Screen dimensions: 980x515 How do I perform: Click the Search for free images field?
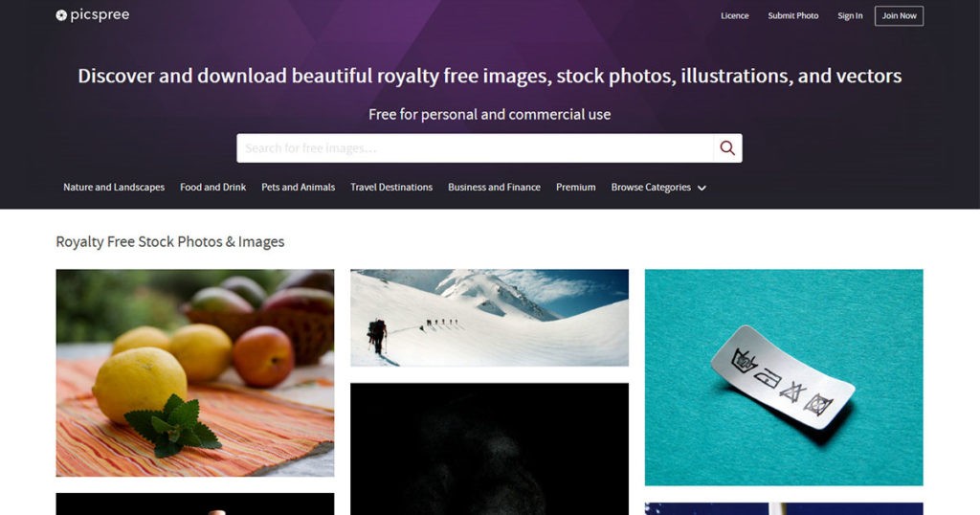[x=475, y=148]
